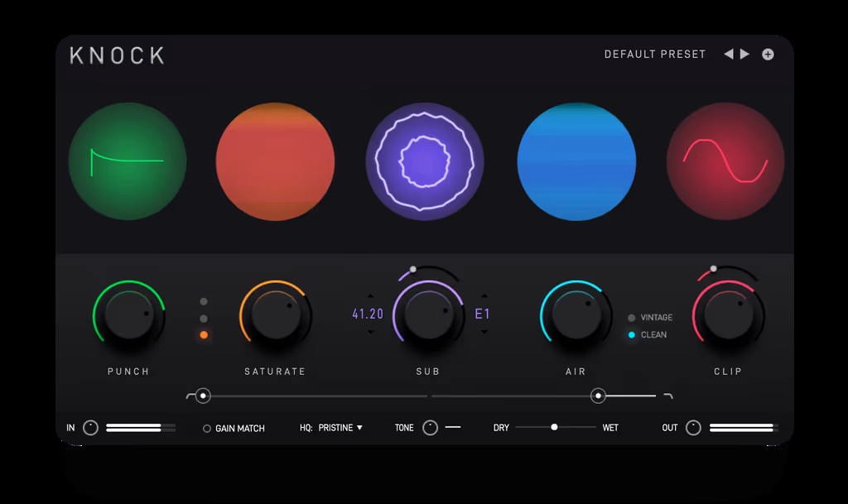The image size is (848, 504).
Task: Click the green Punch envelope orb
Action: [x=128, y=161]
